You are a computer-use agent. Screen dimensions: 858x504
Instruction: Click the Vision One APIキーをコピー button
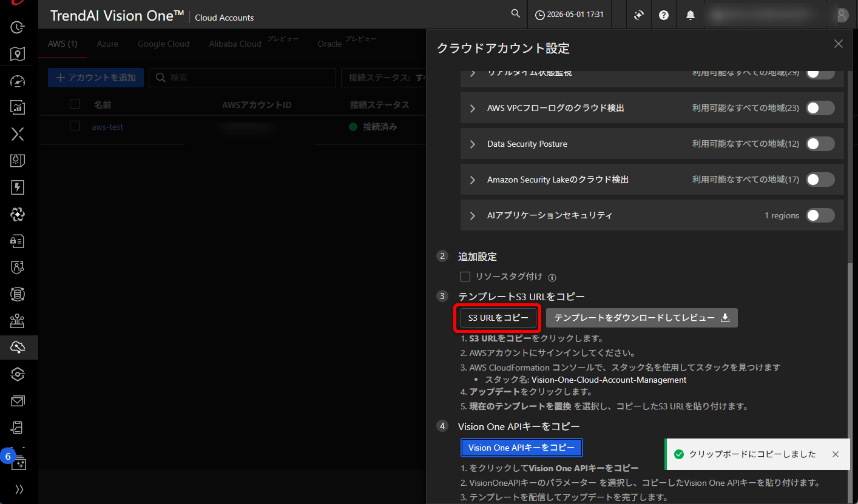point(522,448)
